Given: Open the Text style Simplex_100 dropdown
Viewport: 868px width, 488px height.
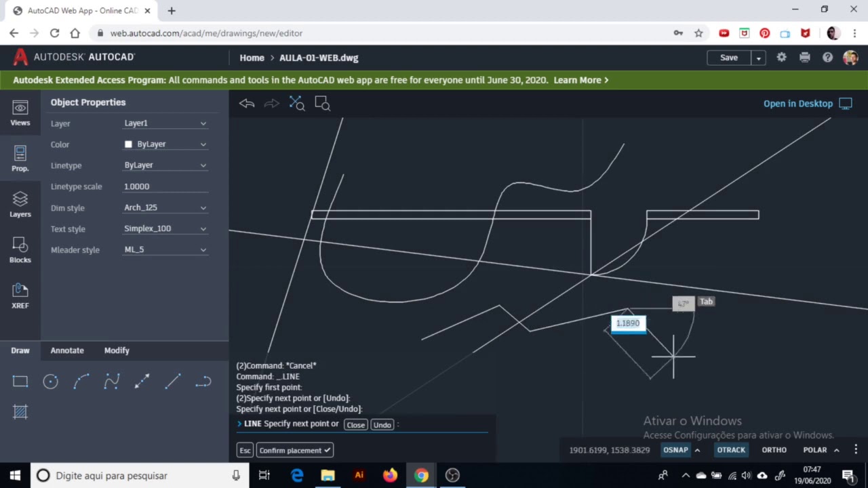Looking at the screenshot, I should [165, 228].
